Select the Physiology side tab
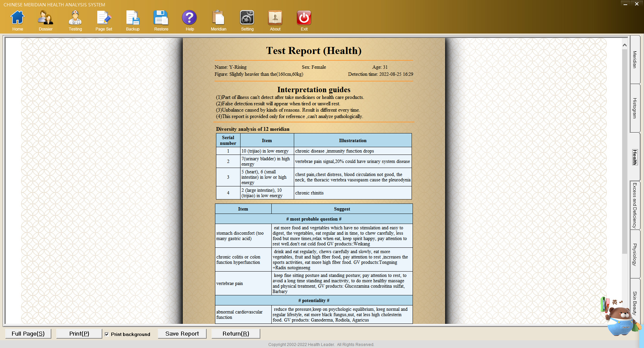Screen dimensions: 644x348 635,254
